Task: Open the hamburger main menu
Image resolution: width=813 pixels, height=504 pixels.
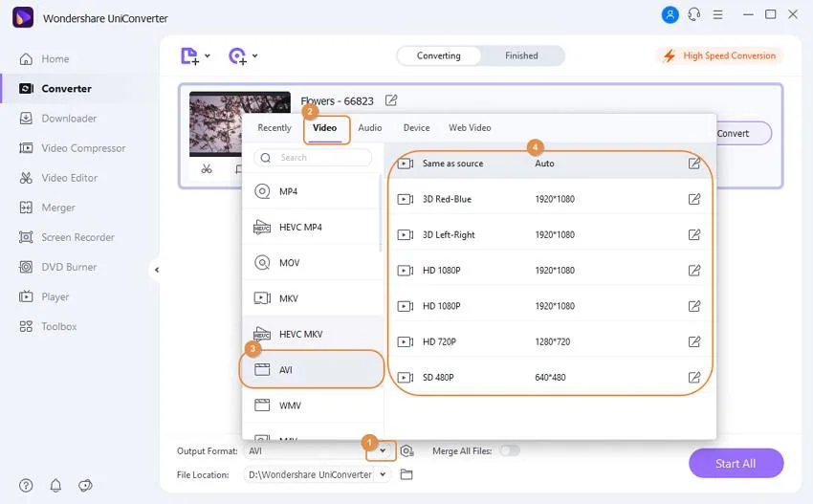Action: point(717,14)
